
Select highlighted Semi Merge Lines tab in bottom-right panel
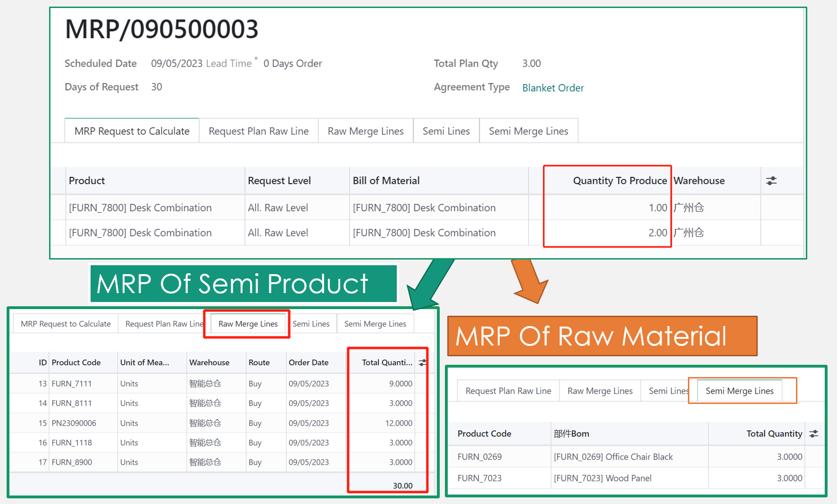pos(740,391)
